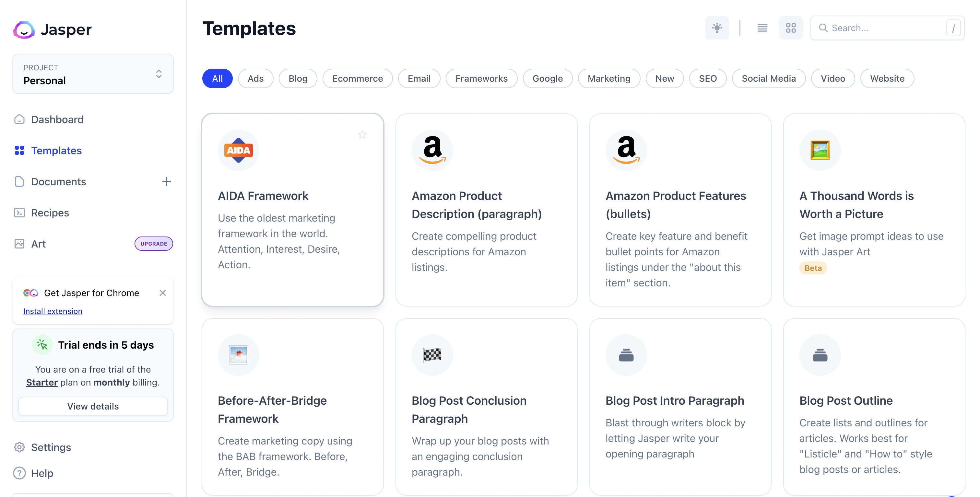This screenshot has width=980, height=497.
Task: Expand the Art upgrade option
Action: [154, 243]
